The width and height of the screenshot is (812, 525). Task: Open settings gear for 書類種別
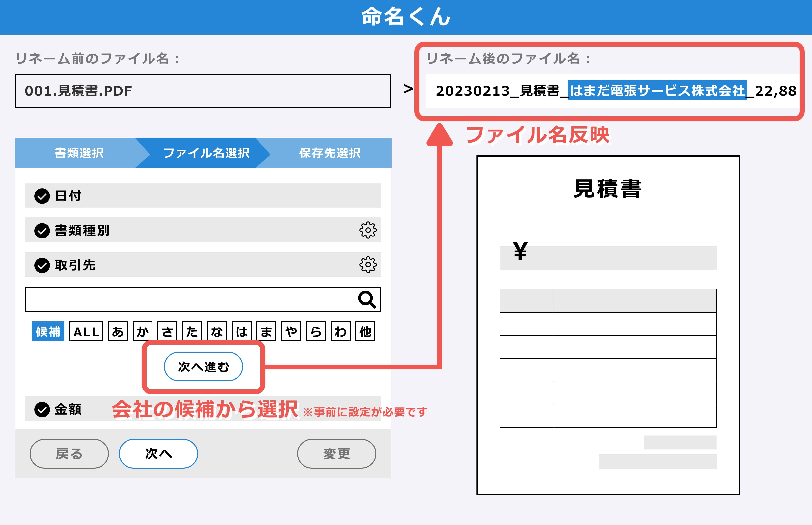(x=368, y=230)
